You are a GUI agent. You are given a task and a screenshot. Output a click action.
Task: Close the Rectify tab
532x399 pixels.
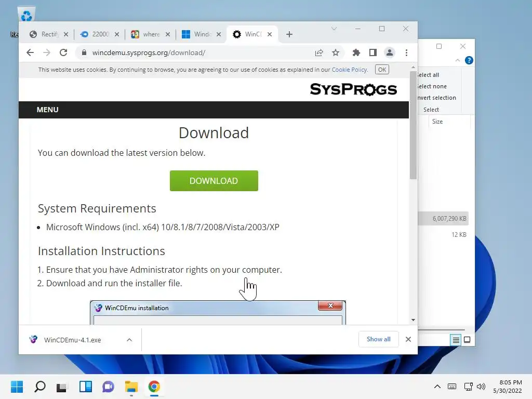coord(66,34)
